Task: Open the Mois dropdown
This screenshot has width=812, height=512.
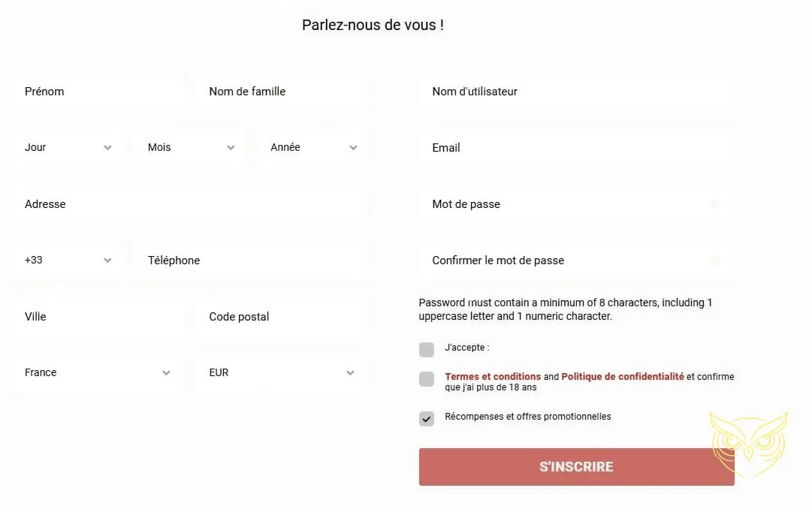Action: pos(232,147)
